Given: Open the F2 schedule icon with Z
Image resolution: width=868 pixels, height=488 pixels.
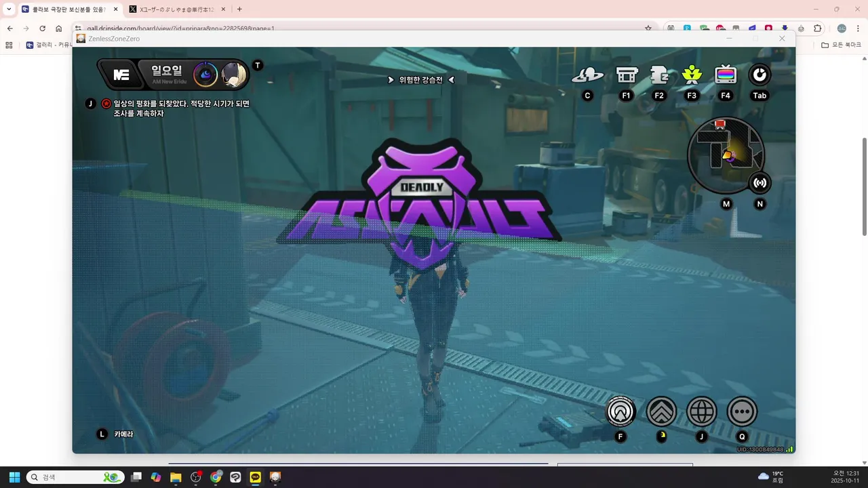Looking at the screenshot, I should click(659, 75).
